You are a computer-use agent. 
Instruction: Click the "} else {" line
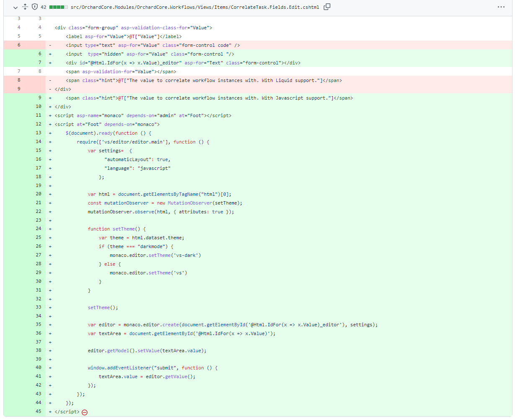258,264
